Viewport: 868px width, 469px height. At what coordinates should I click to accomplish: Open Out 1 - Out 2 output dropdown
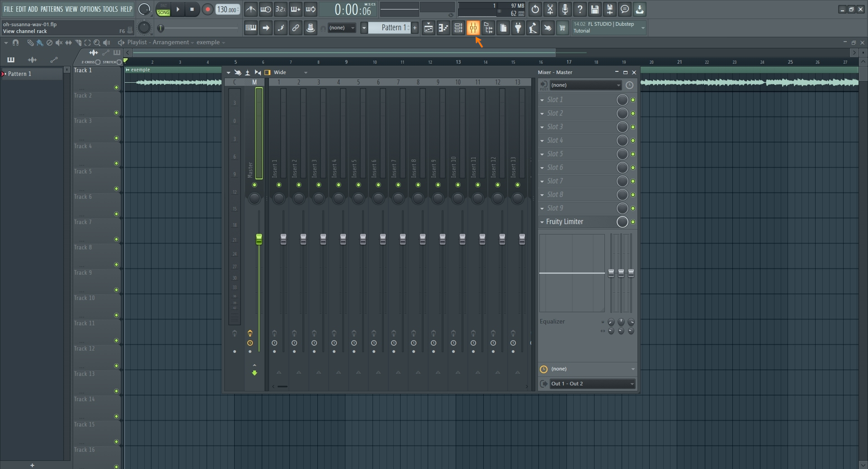tap(593, 384)
